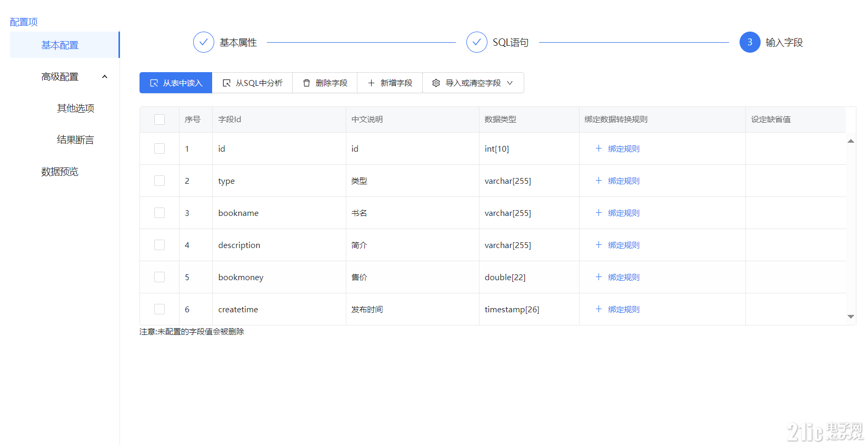Screen dimensions: 868x445
Task: Click 绑定规则 link for createtime row
Action: 624,310
